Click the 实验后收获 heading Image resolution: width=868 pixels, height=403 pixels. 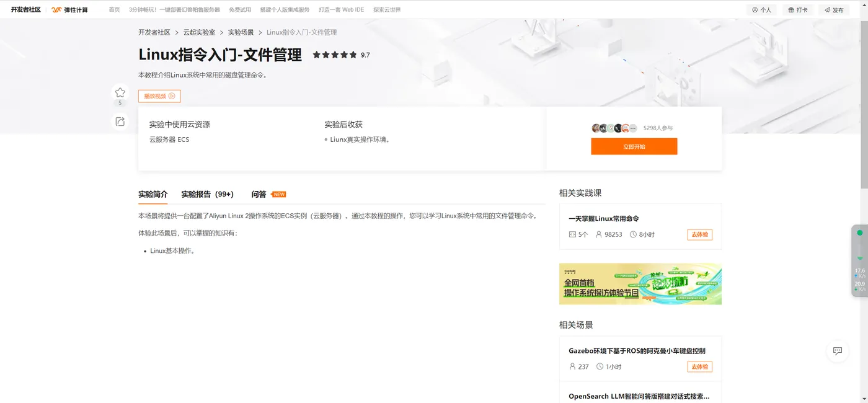pos(343,125)
